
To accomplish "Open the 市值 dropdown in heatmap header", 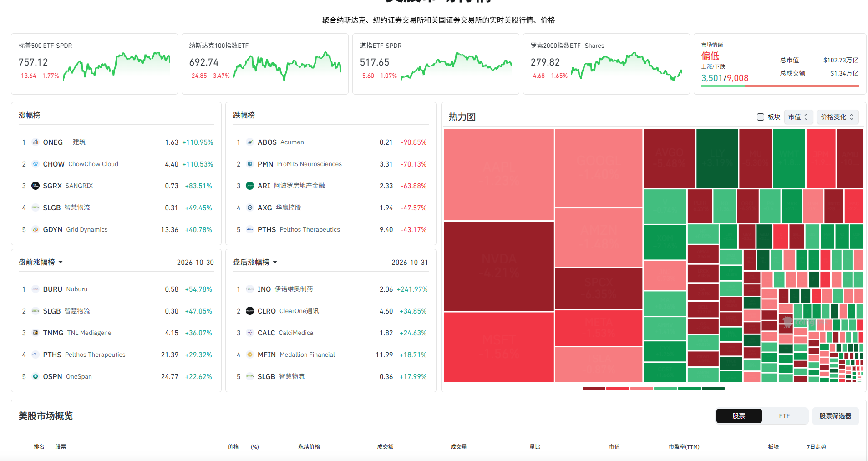I will tap(798, 117).
